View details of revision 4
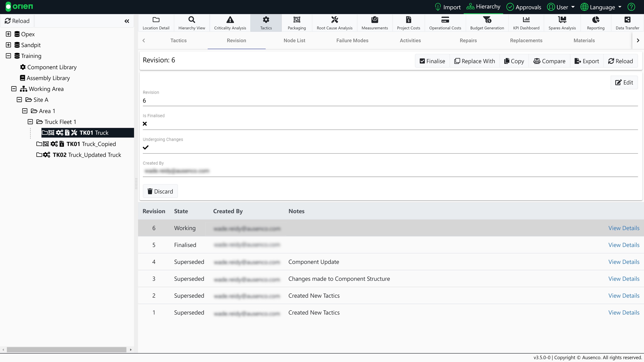 coord(624,262)
